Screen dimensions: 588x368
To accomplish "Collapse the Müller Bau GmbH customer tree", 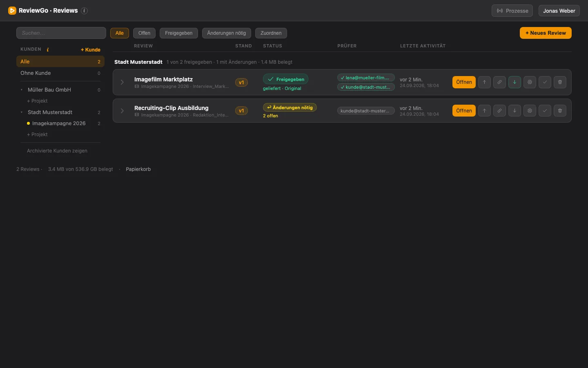I will point(22,90).
